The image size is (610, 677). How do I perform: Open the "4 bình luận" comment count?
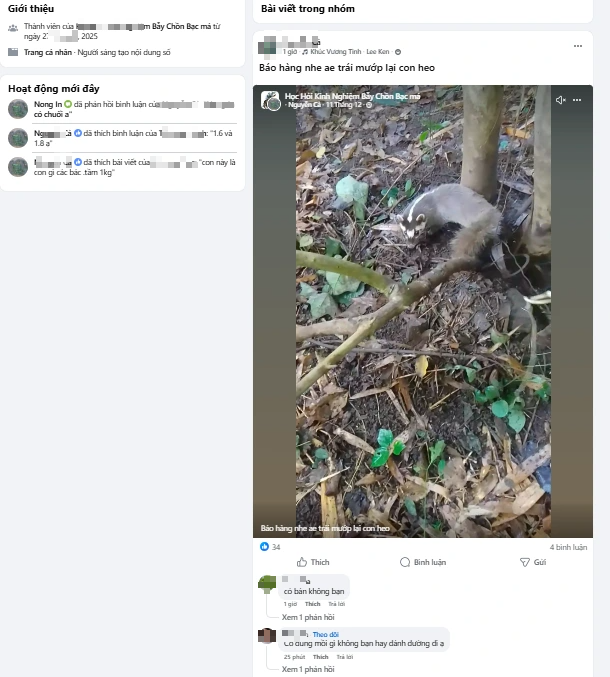point(568,547)
